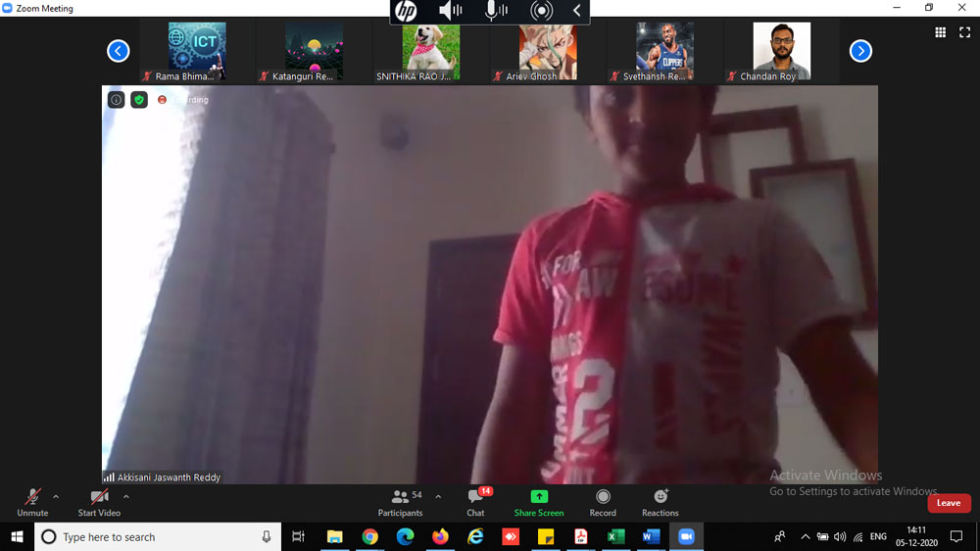Select Rama Bhima participant thumbnail
Screen dimensions: 980x551
point(197,51)
